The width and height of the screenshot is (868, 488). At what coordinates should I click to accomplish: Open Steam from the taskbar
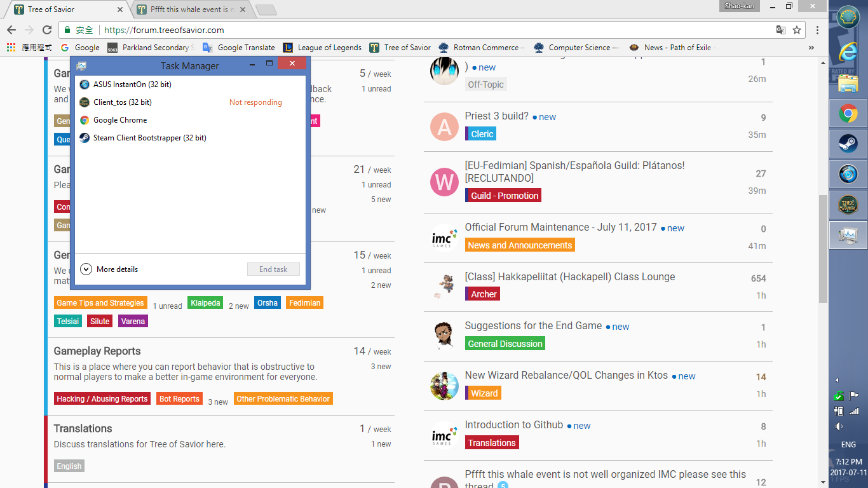848,143
